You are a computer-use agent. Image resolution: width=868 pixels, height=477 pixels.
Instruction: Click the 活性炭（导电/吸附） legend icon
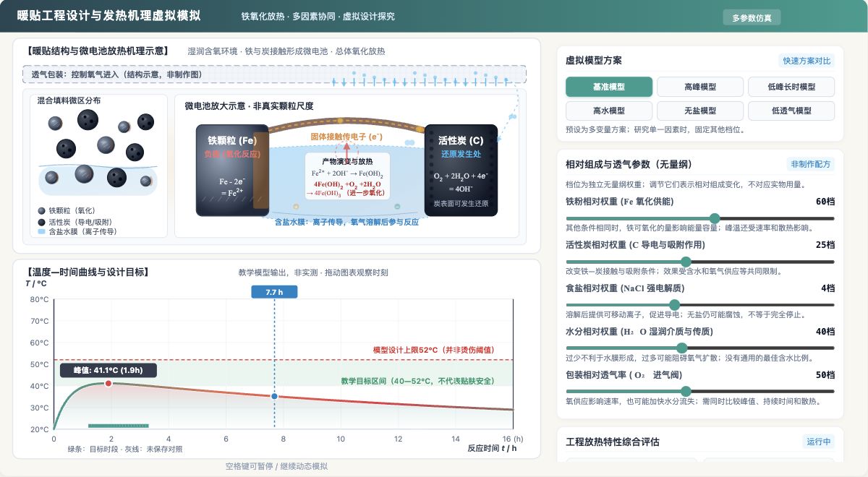coord(42,222)
